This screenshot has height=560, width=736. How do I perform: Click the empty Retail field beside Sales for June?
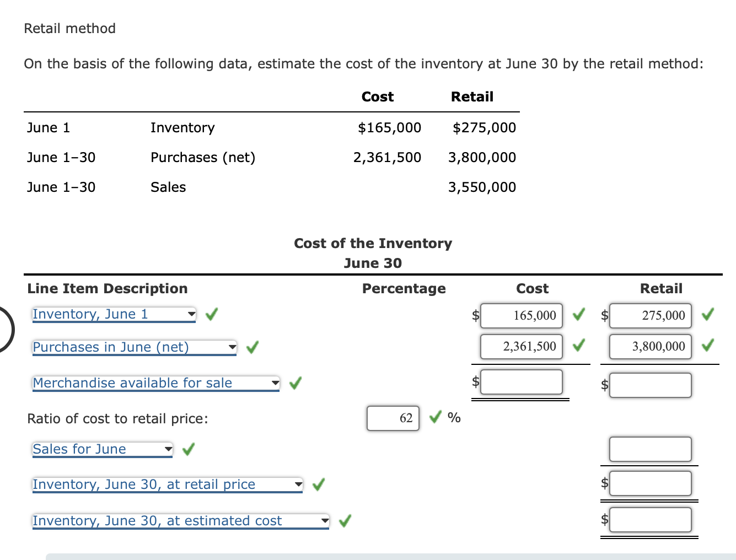(x=650, y=449)
